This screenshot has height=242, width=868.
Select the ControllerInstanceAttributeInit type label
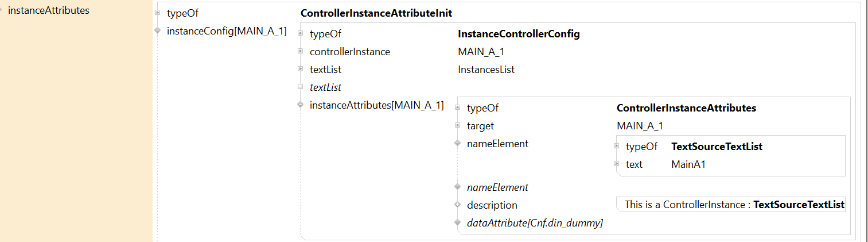[x=380, y=13]
